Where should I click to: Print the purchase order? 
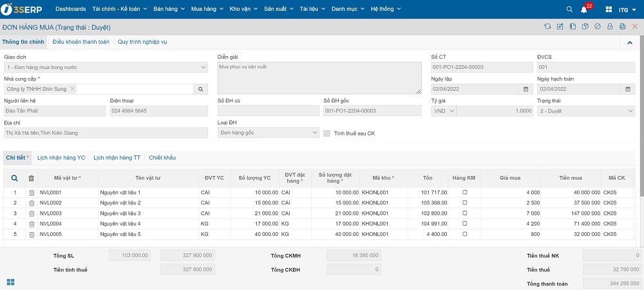[622, 27]
